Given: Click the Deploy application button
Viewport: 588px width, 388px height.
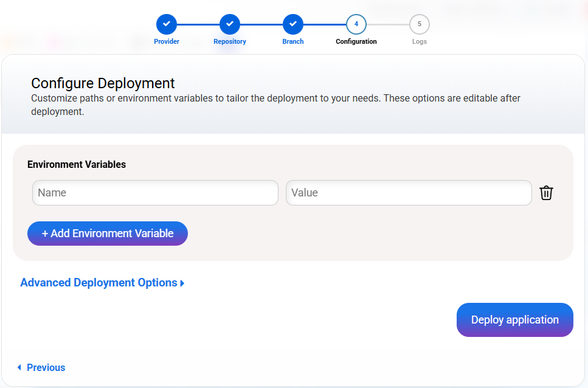Looking at the screenshot, I should tap(514, 320).
